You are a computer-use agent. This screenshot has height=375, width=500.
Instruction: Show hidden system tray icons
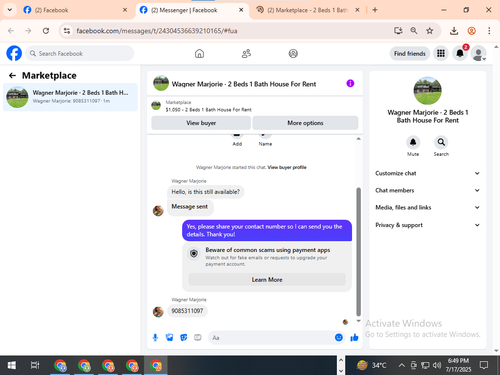point(402,365)
